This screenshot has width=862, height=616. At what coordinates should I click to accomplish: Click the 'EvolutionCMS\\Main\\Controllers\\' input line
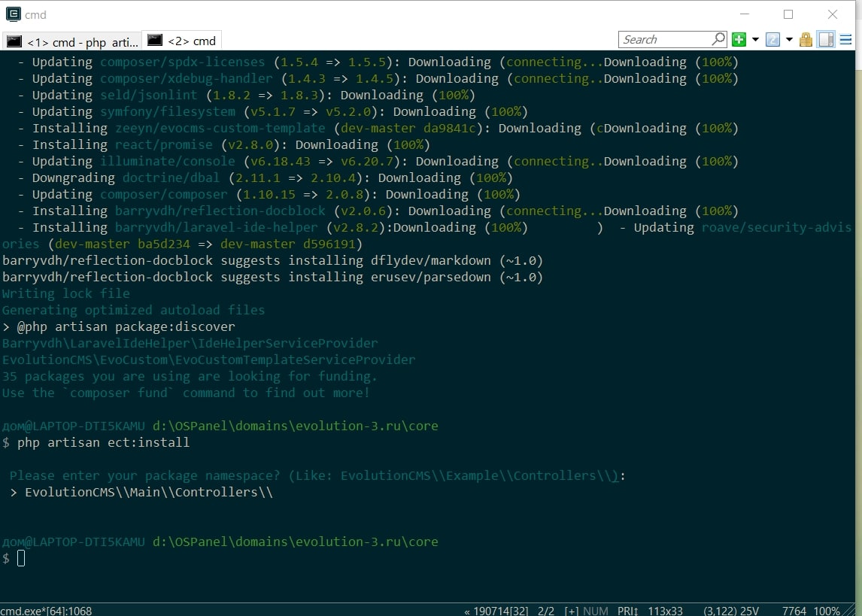[149, 493]
